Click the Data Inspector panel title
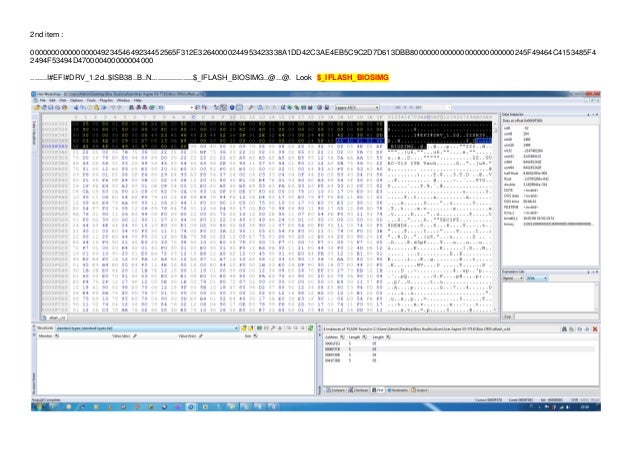Image resolution: width=638 pixels, height=452 pixels. click(x=513, y=115)
